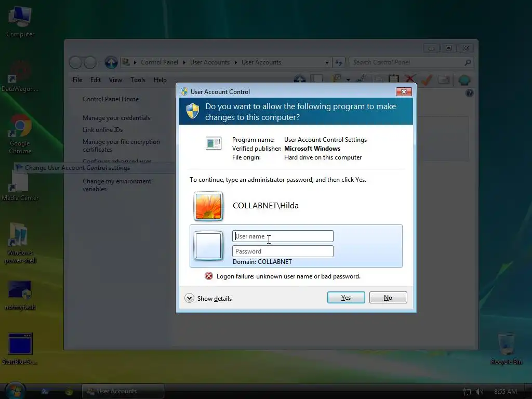Image resolution: width=532 pixels, height=399 pixels.
Task: Open the View menu
Action: coord(115,80)
